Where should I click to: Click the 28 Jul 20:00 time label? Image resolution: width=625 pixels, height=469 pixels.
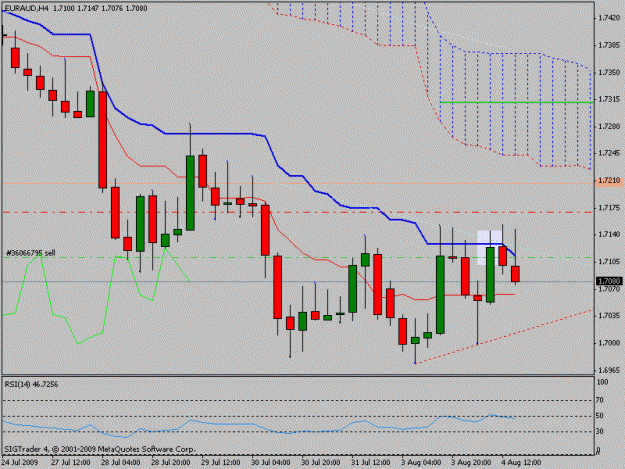pos(171,463)
